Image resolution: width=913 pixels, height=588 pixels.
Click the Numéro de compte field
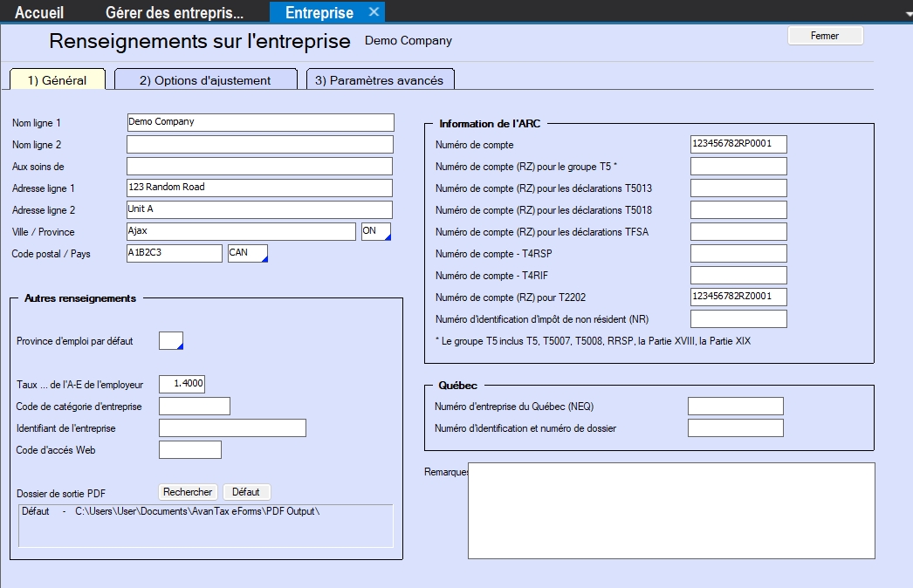738,145
